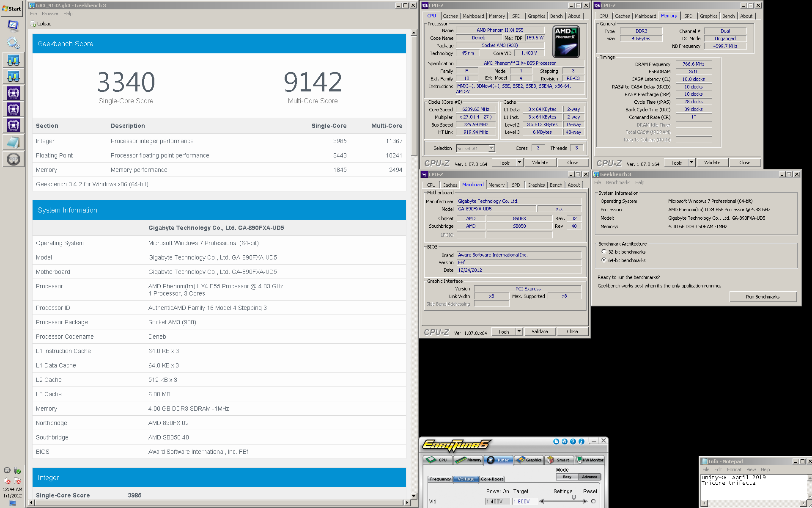Open the Windows Start button

pyautogui.click(x=12, y=8)
